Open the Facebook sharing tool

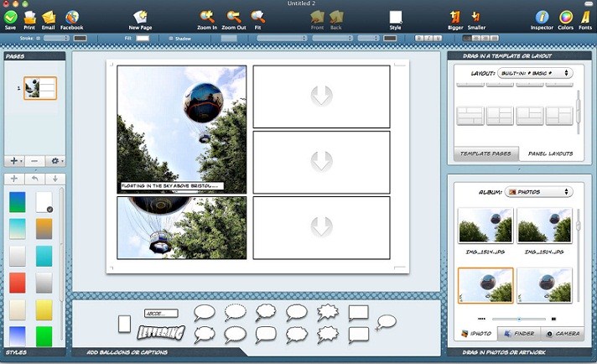71,17
